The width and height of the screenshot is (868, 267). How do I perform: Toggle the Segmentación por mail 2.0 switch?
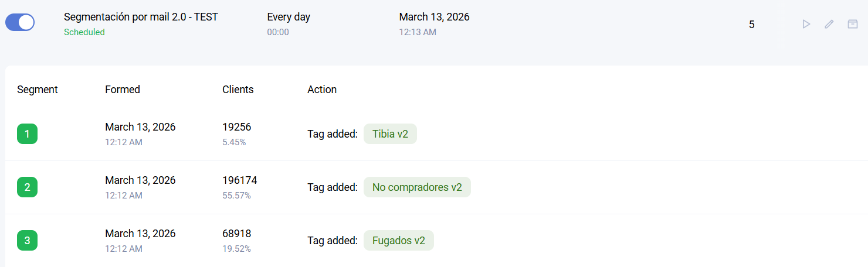(x=20, y=23)
